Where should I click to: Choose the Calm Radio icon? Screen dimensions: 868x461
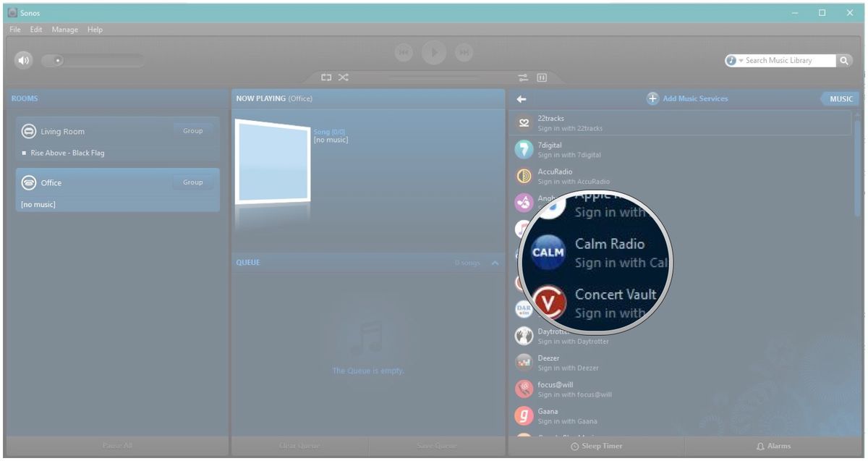[x=548, y=253]
